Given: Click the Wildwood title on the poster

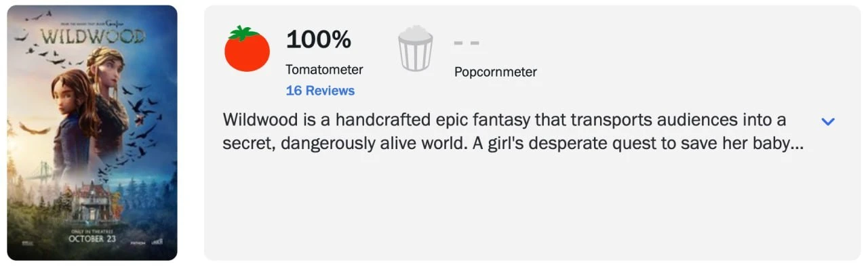Looking at the screenshot, I should (x=92, y=36).
